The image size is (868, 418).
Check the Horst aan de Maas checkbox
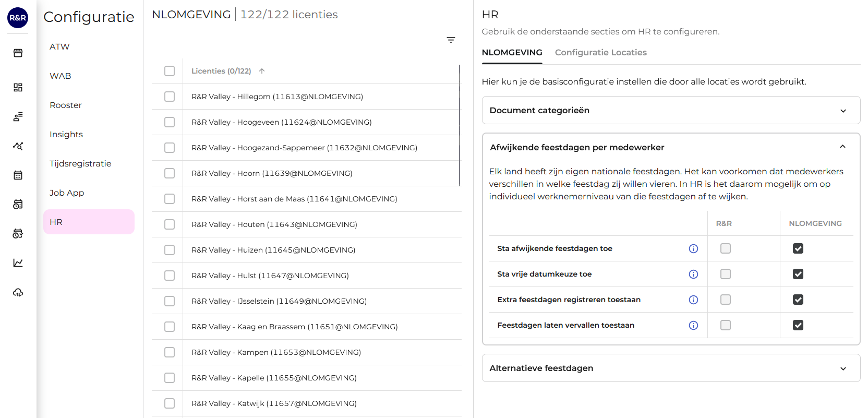pos(170,199)
